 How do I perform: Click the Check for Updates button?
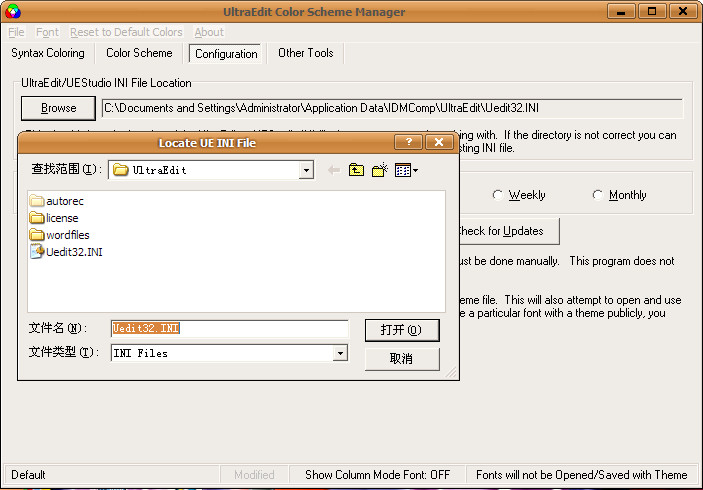tap(508, 231)
